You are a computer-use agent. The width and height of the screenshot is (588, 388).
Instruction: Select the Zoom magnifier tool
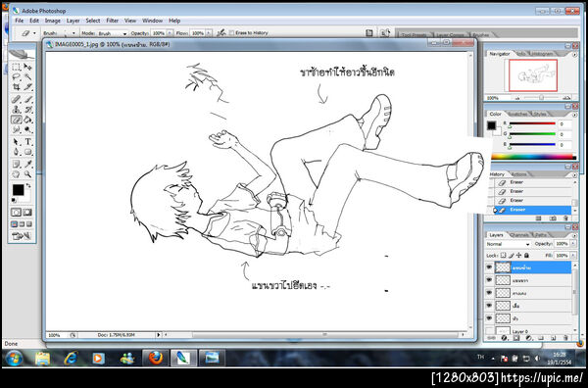[27, 174]
